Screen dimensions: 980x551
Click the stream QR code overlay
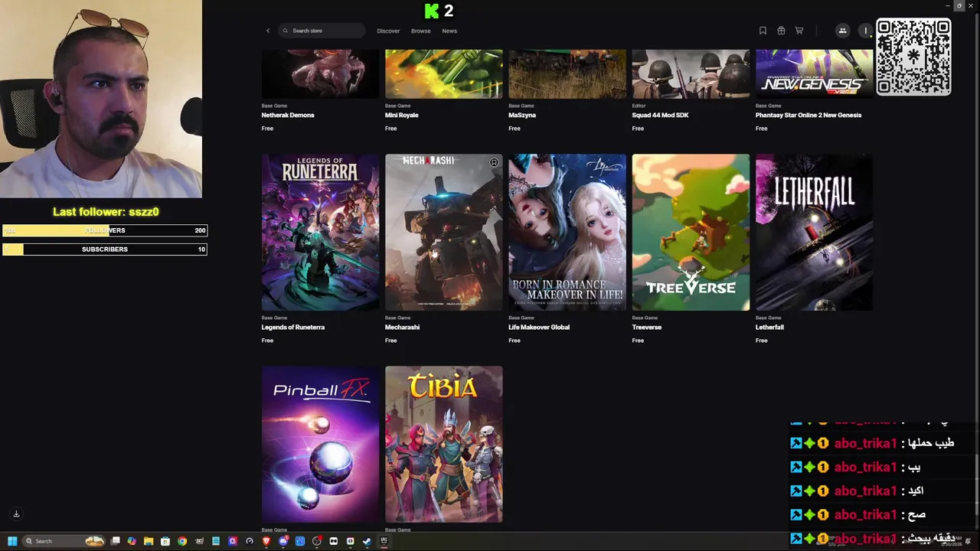913,57
